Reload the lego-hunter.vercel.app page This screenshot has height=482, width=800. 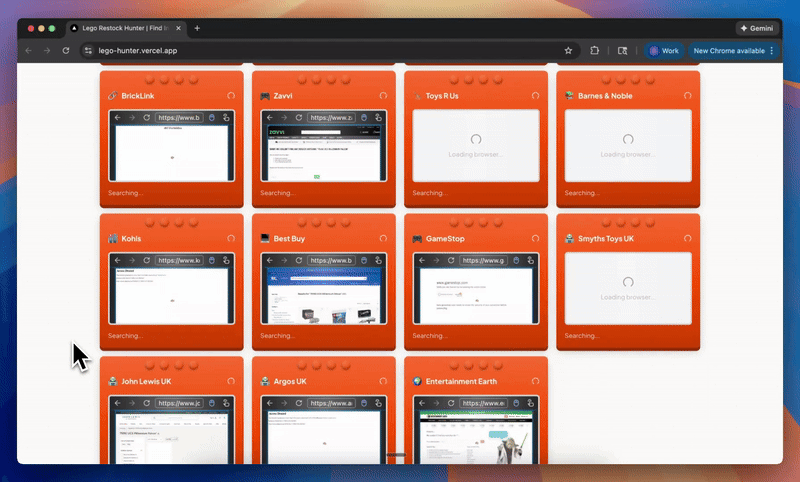pyautogui.click(x=66, y=50)
